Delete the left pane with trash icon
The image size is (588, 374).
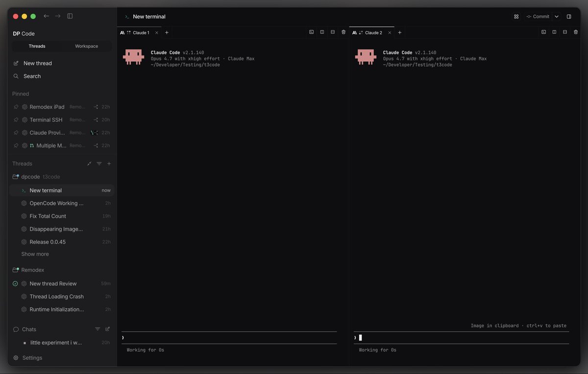tap(343, 32)
